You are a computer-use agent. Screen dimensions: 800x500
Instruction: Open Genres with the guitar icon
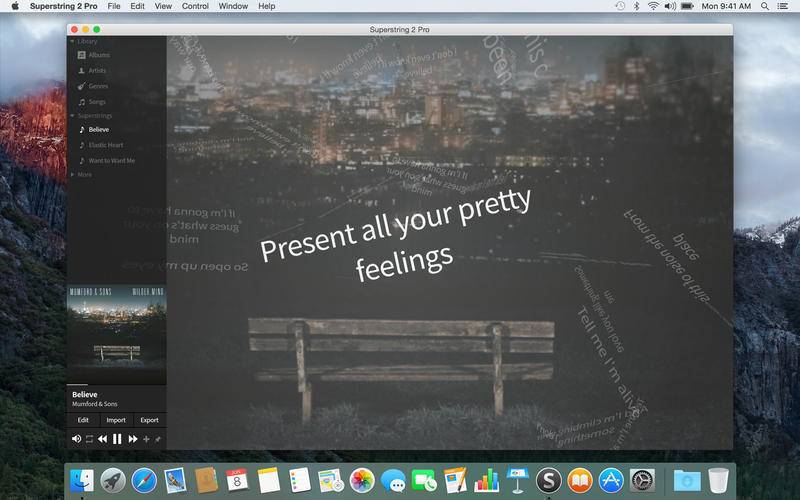point(93,86)
